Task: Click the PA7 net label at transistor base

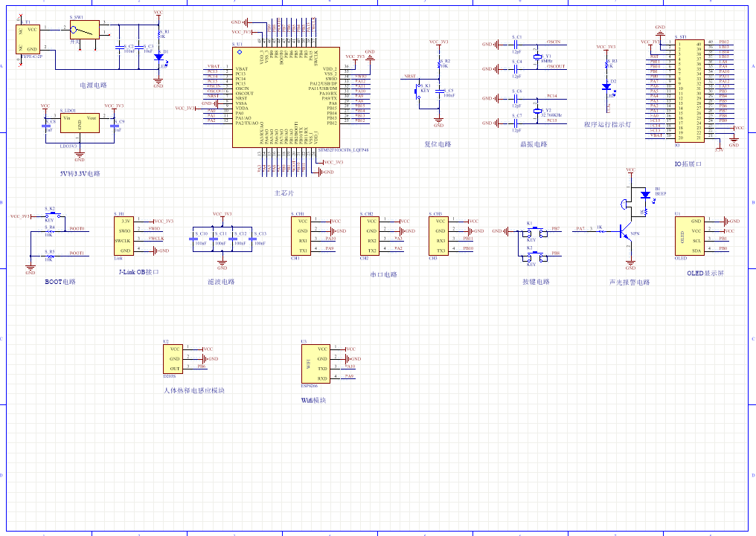Action: point(580,229)
